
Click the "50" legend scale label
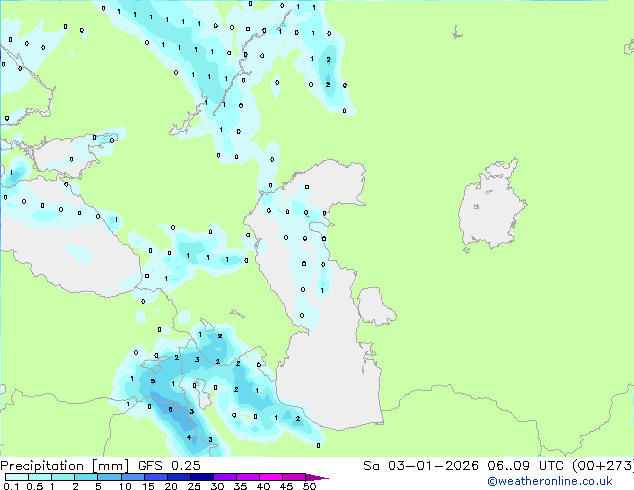[x=309, y=486]
